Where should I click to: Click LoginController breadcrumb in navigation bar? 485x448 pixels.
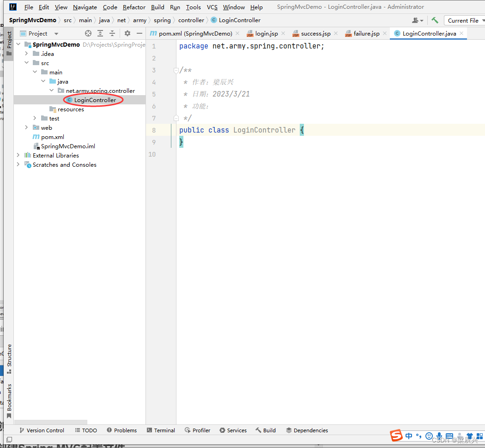pos(236,20)
